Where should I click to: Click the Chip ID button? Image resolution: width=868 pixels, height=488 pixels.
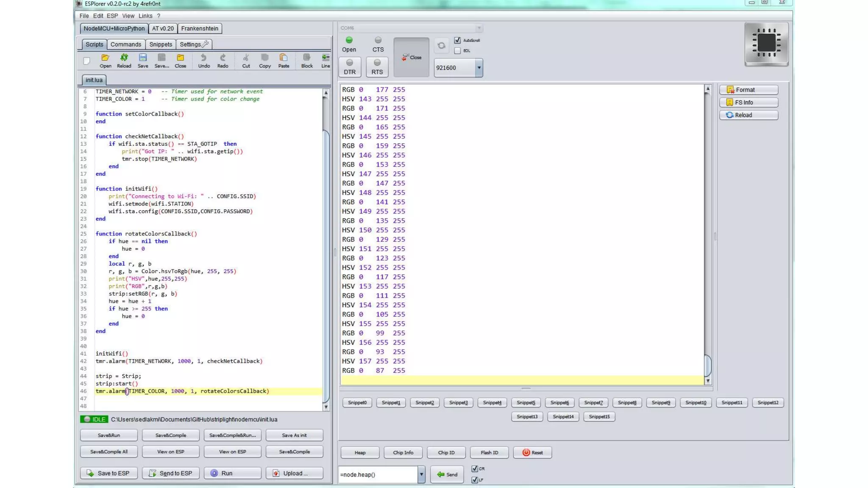point(446,452)
